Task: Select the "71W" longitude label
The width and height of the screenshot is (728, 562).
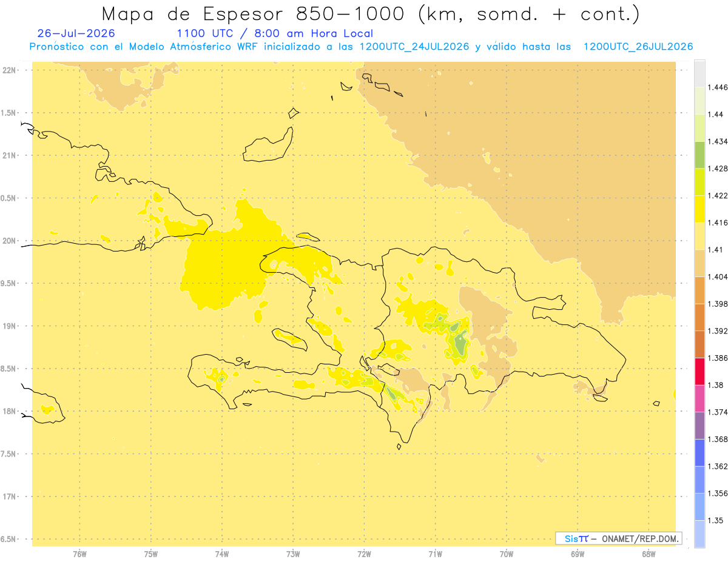Action: point(435,554)
